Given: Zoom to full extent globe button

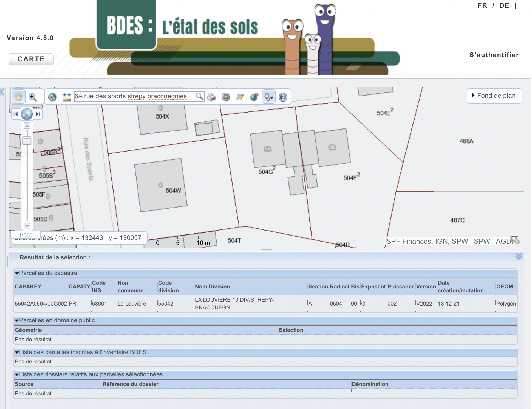Looking at the screenshot, I should tap(27, 114).
